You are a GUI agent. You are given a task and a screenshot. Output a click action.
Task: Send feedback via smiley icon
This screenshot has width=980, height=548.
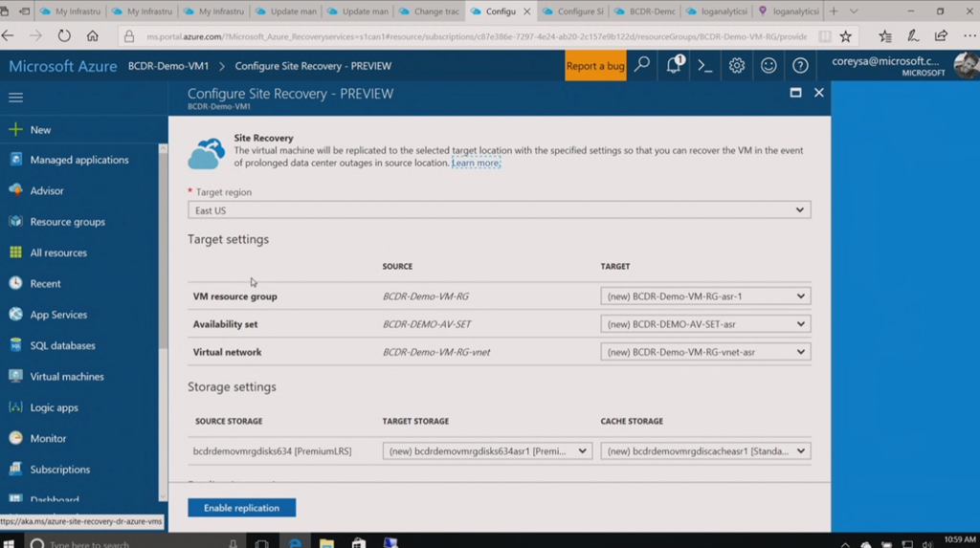coord(768,65)
